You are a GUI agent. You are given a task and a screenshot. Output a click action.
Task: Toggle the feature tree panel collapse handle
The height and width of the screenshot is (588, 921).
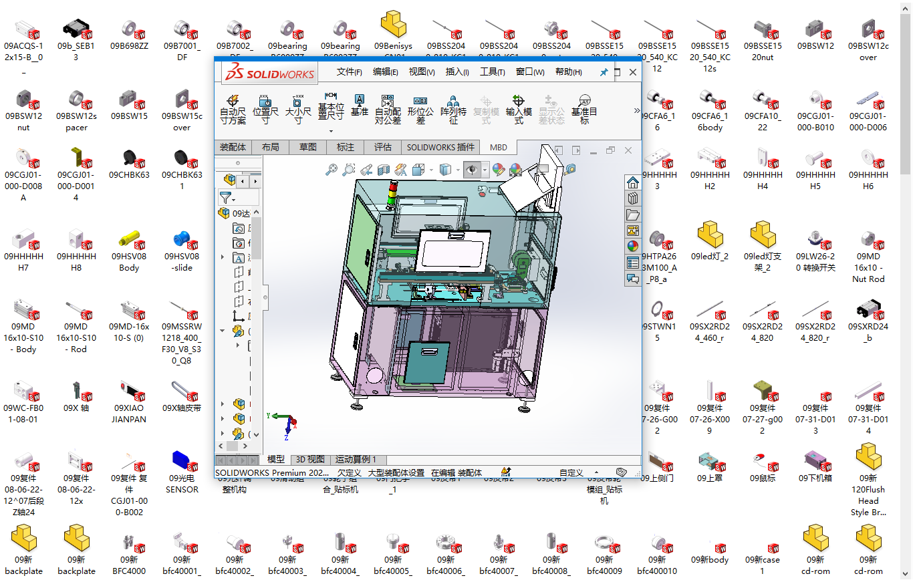(x=265, y=297)
